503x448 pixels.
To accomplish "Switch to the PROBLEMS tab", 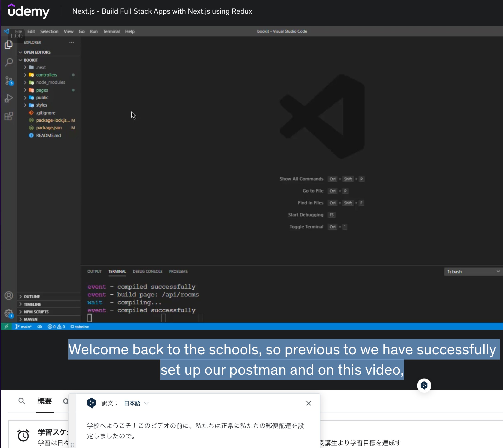I will tap(178, 271).
